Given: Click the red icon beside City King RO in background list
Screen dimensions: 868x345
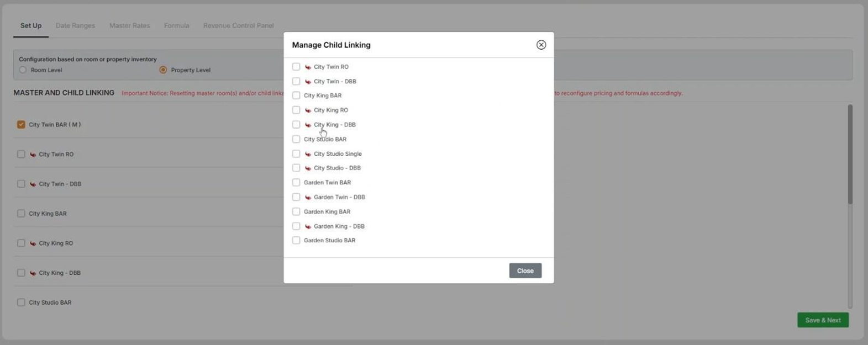Looking at the screenshot, I should click(33, 243).
